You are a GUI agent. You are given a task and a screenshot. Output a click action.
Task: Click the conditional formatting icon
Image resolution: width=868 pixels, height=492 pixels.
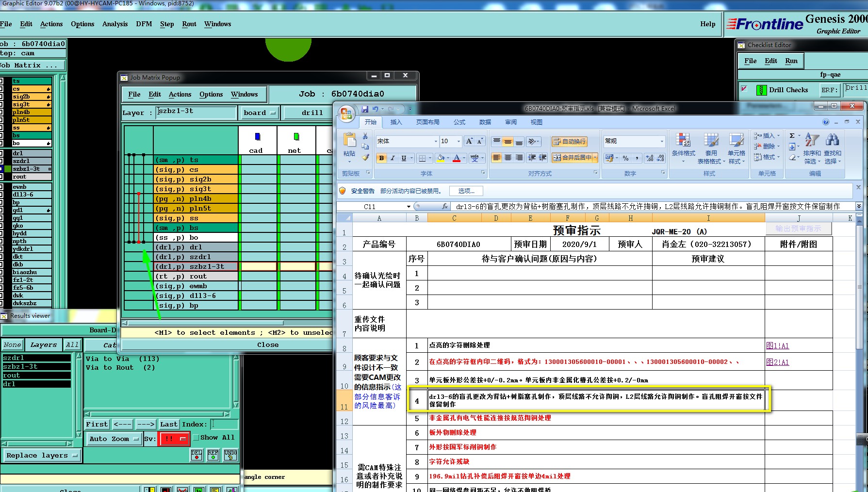point(683,140)
